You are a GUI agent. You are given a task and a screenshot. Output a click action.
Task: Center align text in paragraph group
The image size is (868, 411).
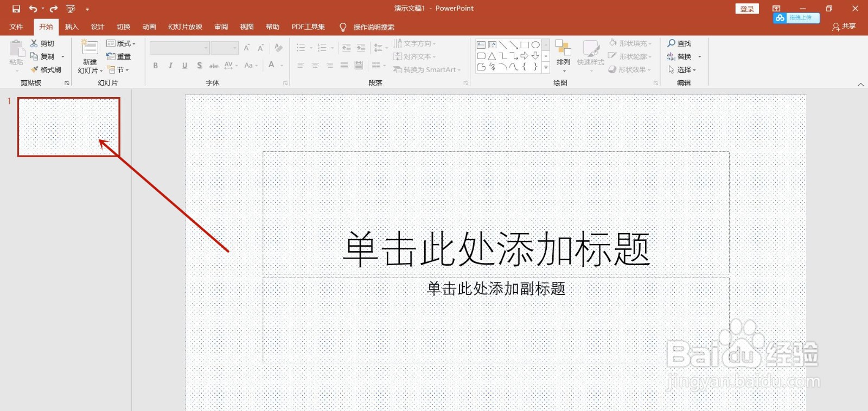coord(315,66)
